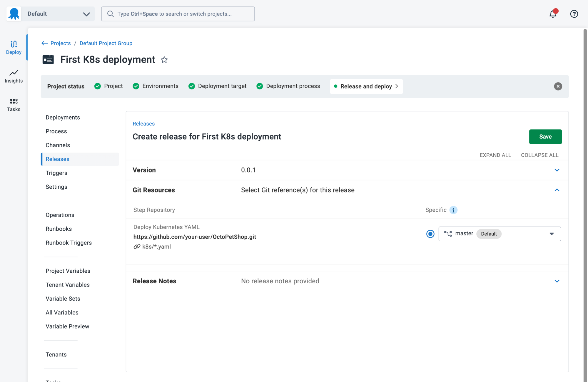The height and width of the screenshot is (382, 588).
Task: Click the EXPAND ALL control
Action: coord(495,155)
